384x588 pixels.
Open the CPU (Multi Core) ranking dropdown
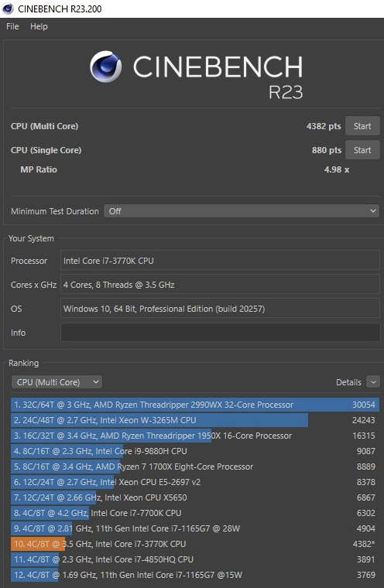[x=57, y=382]
